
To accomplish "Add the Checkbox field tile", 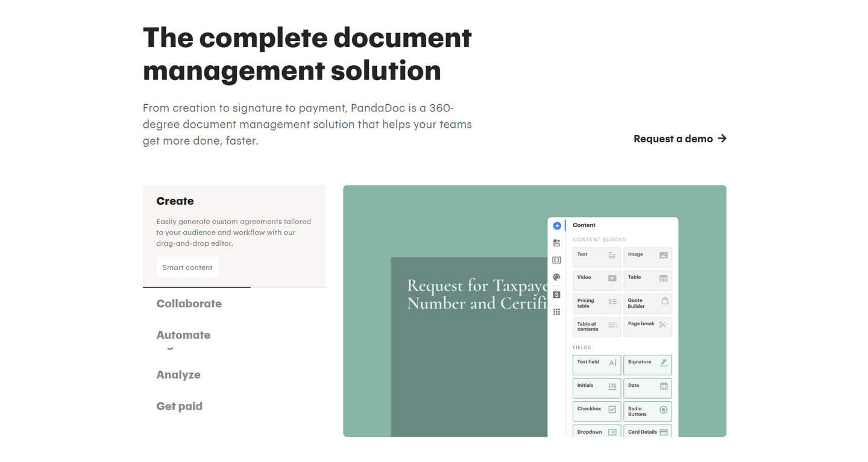I will coord(597,411).
